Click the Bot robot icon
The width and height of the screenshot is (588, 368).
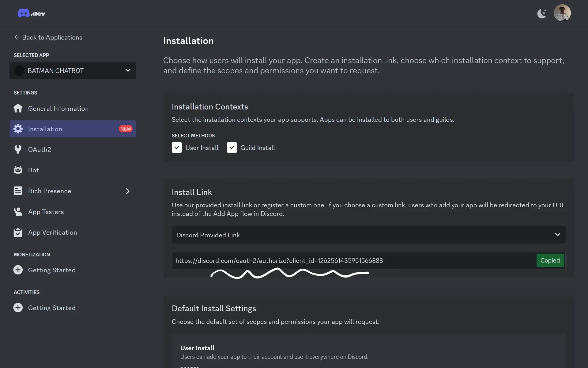click(x=18, y=170)
